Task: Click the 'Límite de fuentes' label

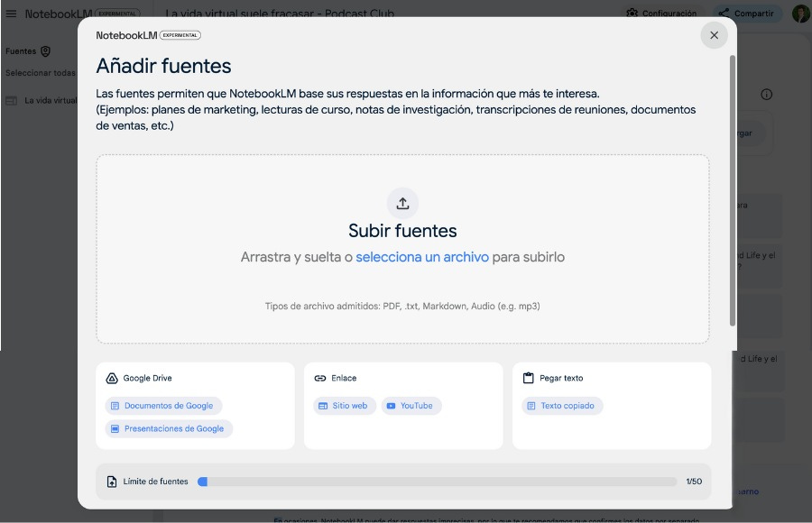Action: pyautogui.click(x=155, y=482)
